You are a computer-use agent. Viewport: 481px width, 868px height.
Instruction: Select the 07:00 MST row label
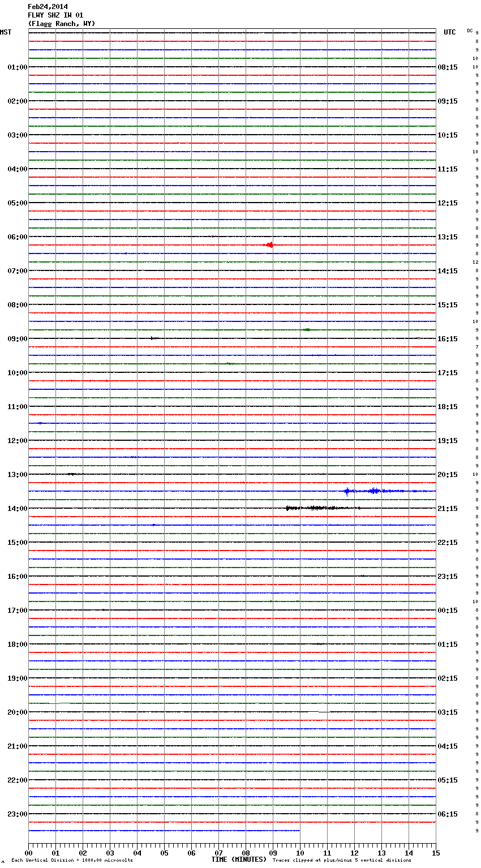coord(17,271)
